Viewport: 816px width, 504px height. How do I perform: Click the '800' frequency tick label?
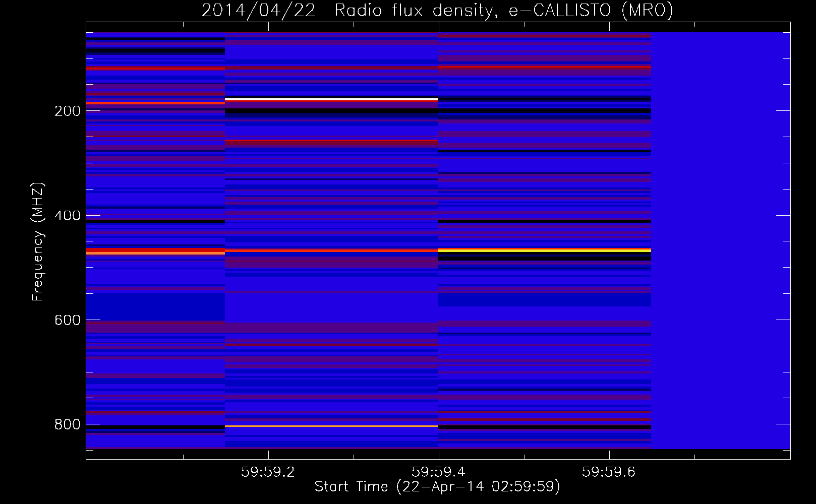click(x=68, y=425)
